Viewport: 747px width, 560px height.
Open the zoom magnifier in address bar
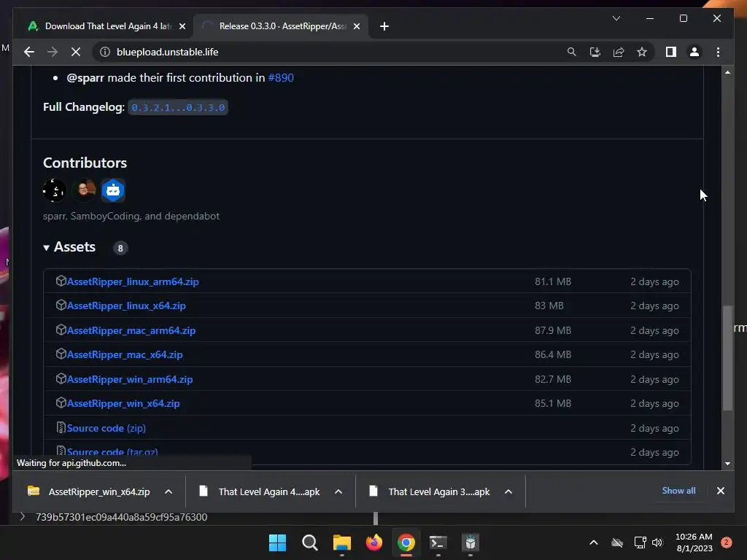[572, 52]
